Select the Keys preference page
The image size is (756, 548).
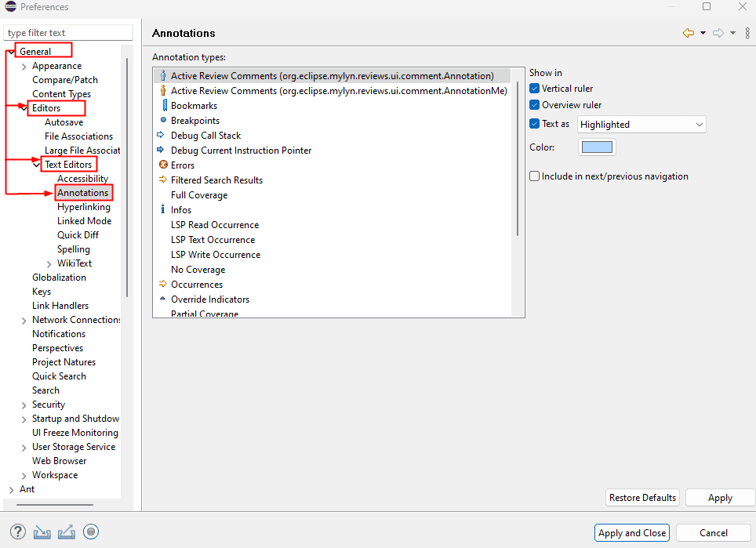pos(42,292)
